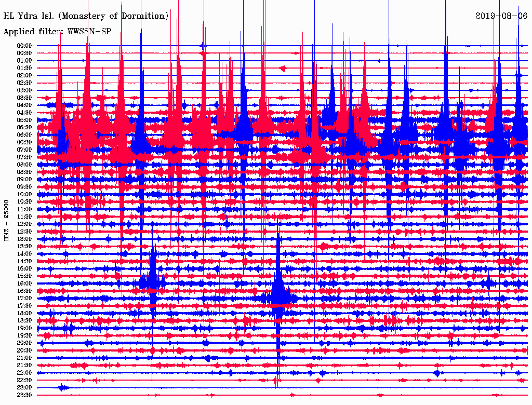The height and width of the screenshot is (405, 532).
Task: Select the 09:30 time label
Action: click(x=24, y=187)
